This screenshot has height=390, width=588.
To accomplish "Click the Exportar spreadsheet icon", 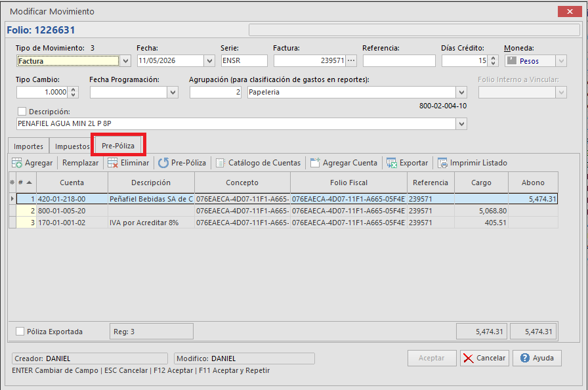I will (392, 163).
